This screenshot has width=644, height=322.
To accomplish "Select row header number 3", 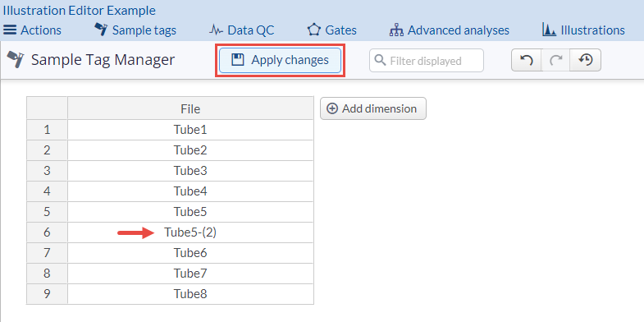I will click(48, 171).
